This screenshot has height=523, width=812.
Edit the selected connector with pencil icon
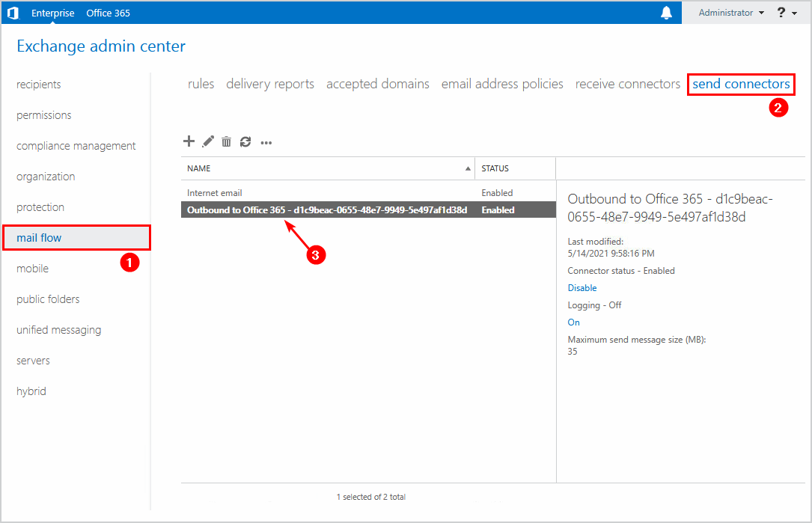pos(208,141)
